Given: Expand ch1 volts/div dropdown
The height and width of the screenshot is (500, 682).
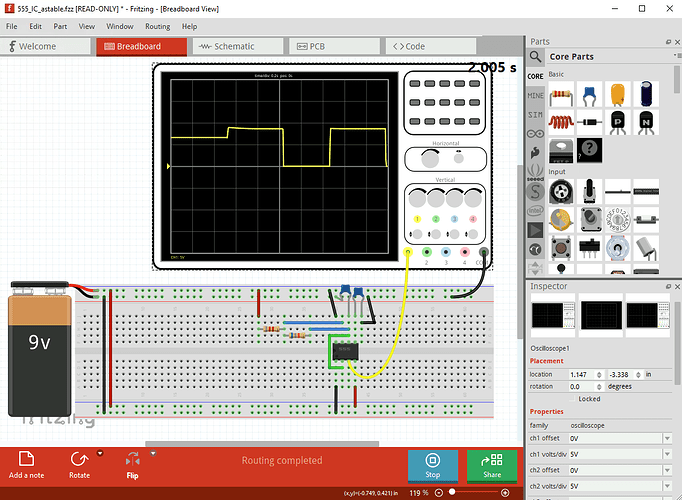Looking at the screenshot, I should tap(667, 454).
